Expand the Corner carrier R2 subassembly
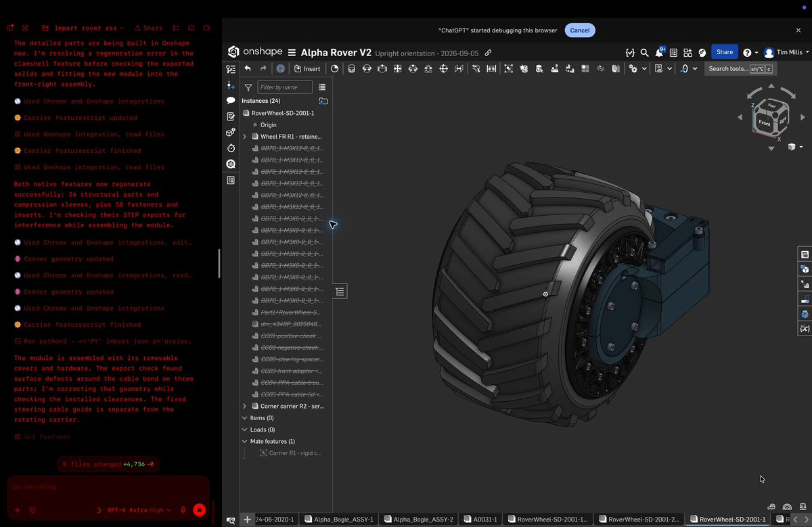The height and width of the screenshot is (527, 812). [245, 406]
